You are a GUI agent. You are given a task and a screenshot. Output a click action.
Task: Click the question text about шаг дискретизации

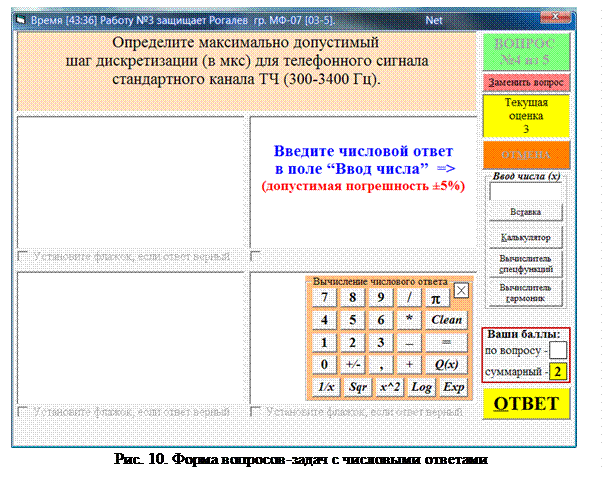(247, 61)
